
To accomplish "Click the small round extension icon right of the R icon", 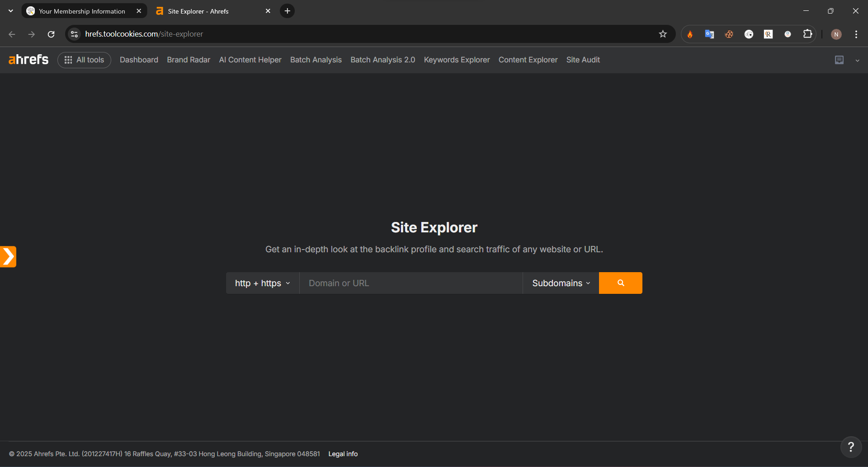I will (x=788, y=34).
